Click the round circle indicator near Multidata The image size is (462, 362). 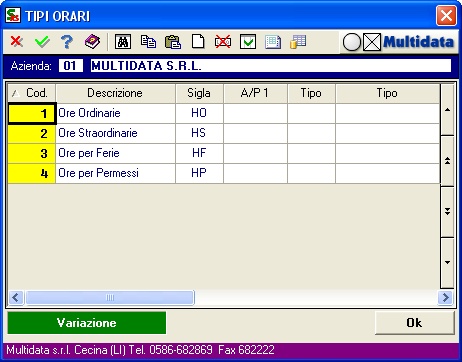[x=352, y=42]
